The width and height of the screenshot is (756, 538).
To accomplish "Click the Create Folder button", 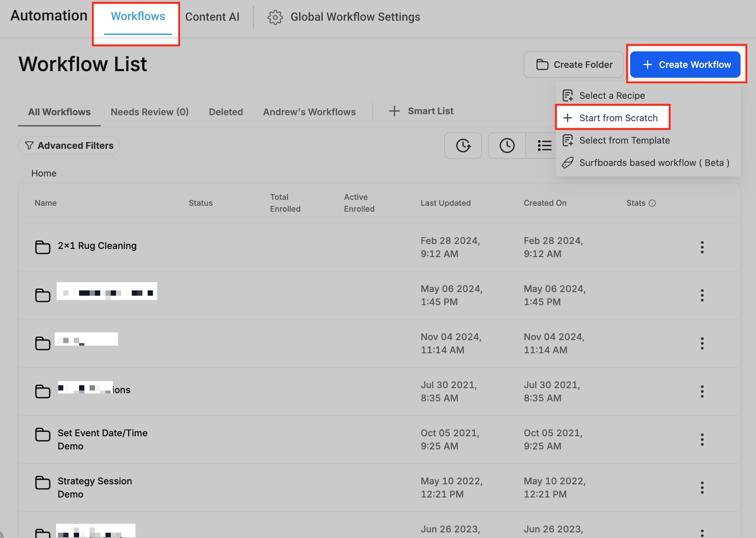I will [573, 65].
